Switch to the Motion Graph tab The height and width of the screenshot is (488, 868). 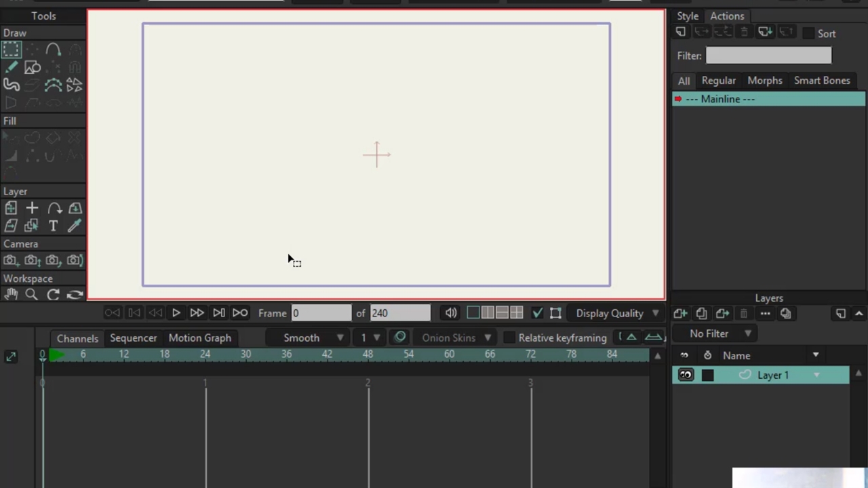tap(199, 338)
